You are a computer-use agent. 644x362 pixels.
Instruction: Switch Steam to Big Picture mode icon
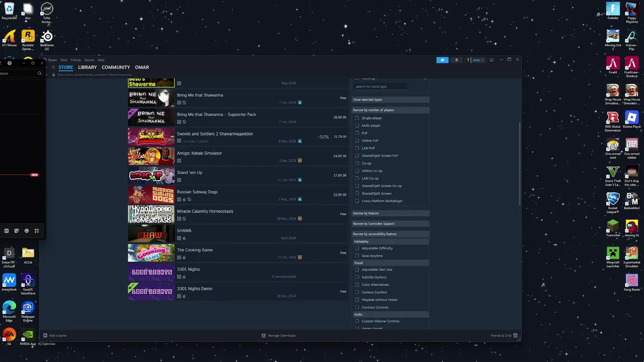tap(492, 60)
